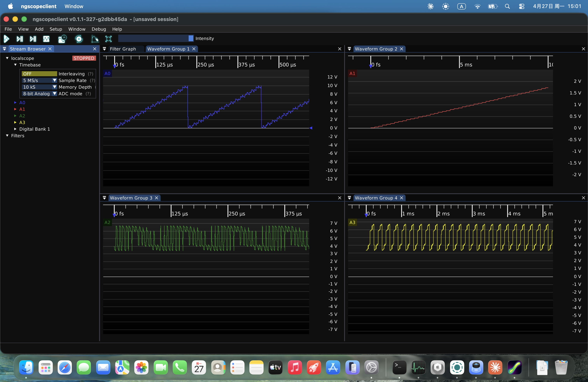This screenshot has height=382, width=588.
Task: Arm the trigger with the play button
Action: (x=6, y=39)
